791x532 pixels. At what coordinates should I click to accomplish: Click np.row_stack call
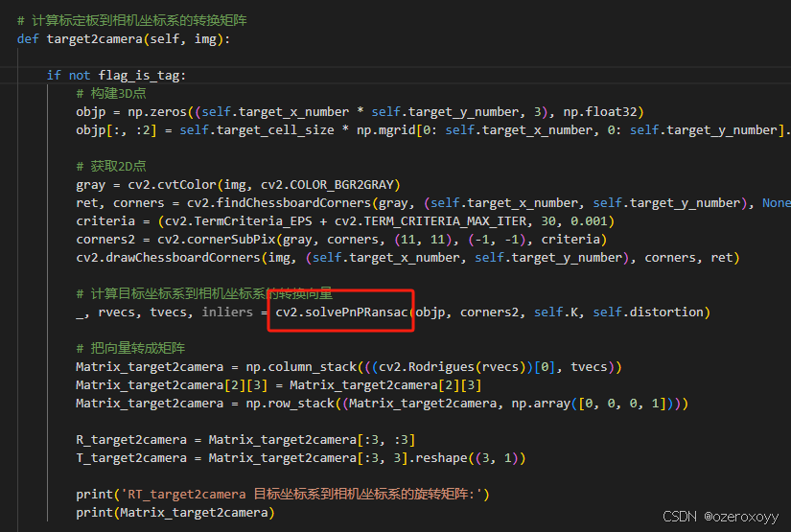291,403
